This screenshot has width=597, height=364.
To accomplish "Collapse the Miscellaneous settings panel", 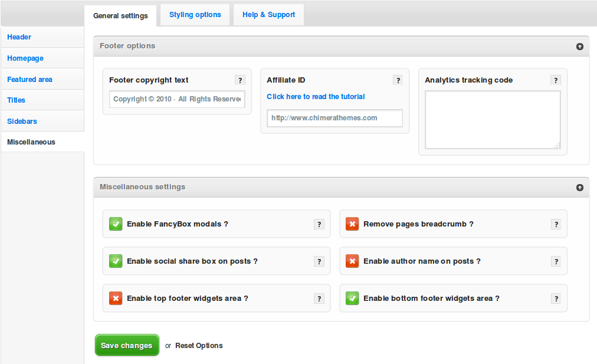I will click(x=579, y=188).
